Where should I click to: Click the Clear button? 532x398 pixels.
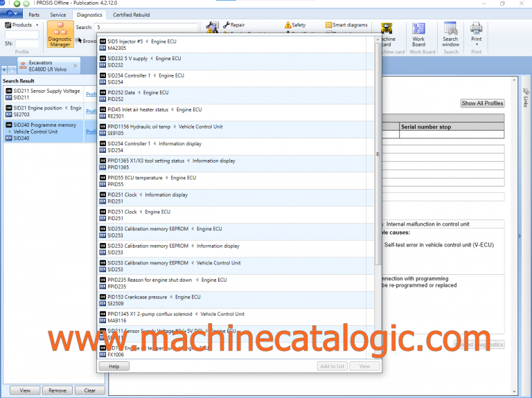(x=90, y=390)
